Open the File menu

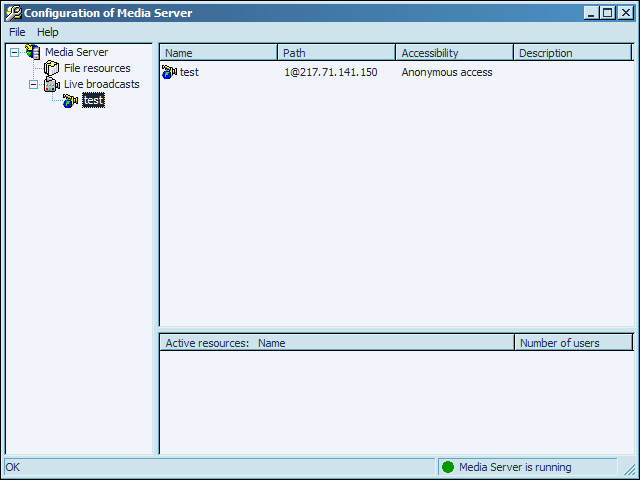17,32
